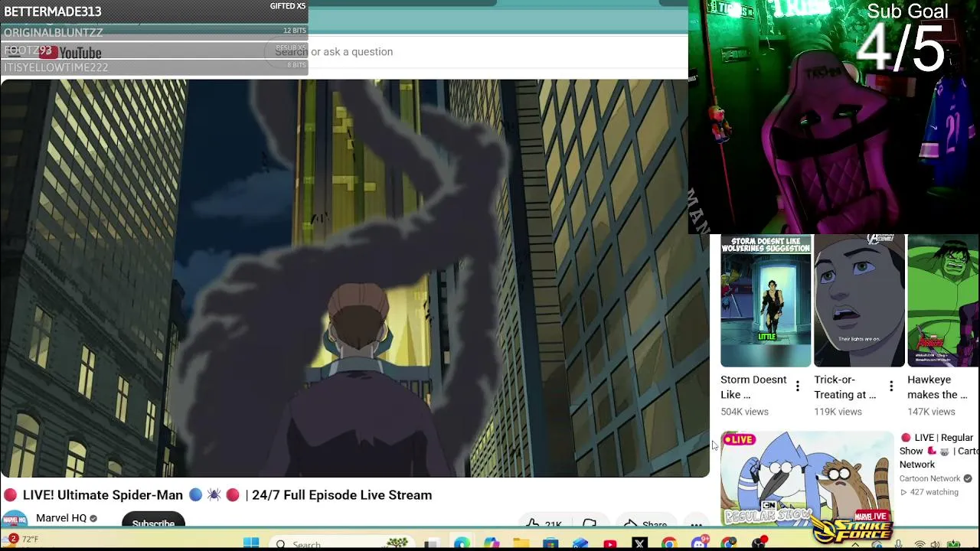Click the video title 'LIVE! Ultimate Spider-Man'
Image resolution: width=980 pixels, height=551 pixels.
pyautogui.click(x=217, y=495)
